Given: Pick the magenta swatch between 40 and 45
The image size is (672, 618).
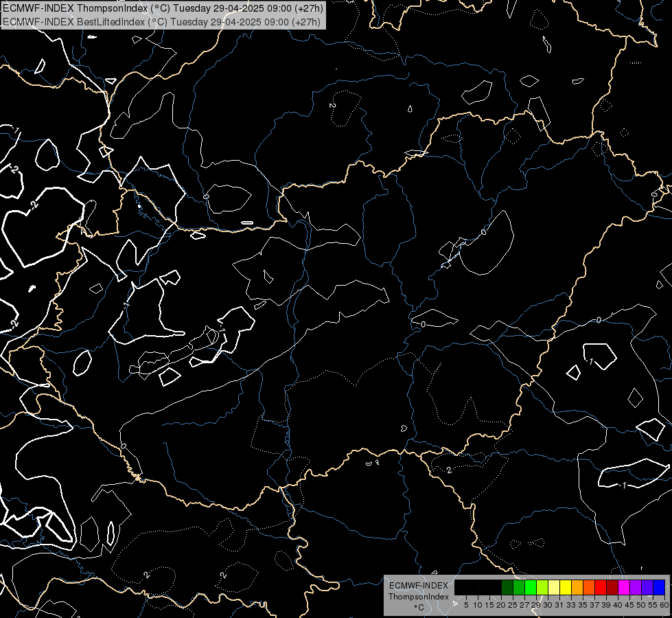Looking at the screenshot, I should pos(623,587).
